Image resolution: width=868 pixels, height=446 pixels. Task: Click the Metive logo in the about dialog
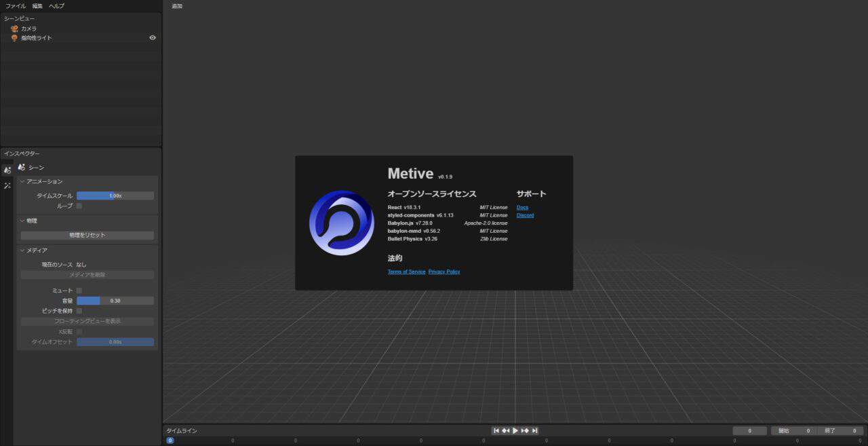point(342,223)
